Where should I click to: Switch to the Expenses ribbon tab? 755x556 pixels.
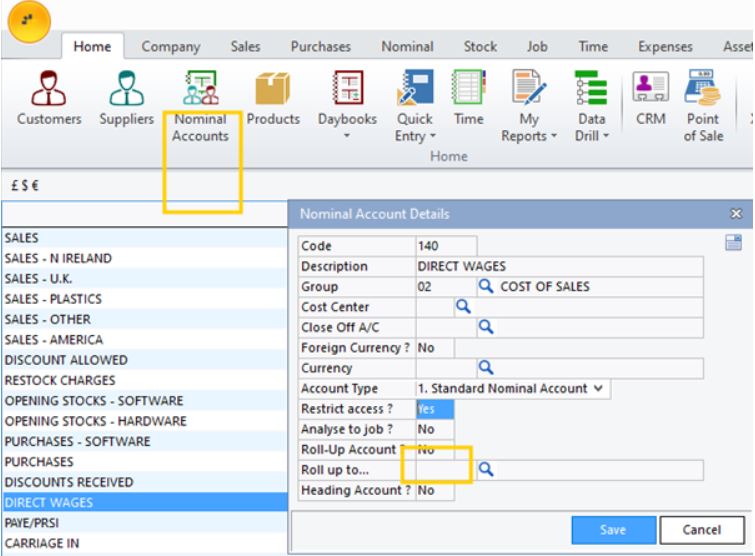[665, 47]
